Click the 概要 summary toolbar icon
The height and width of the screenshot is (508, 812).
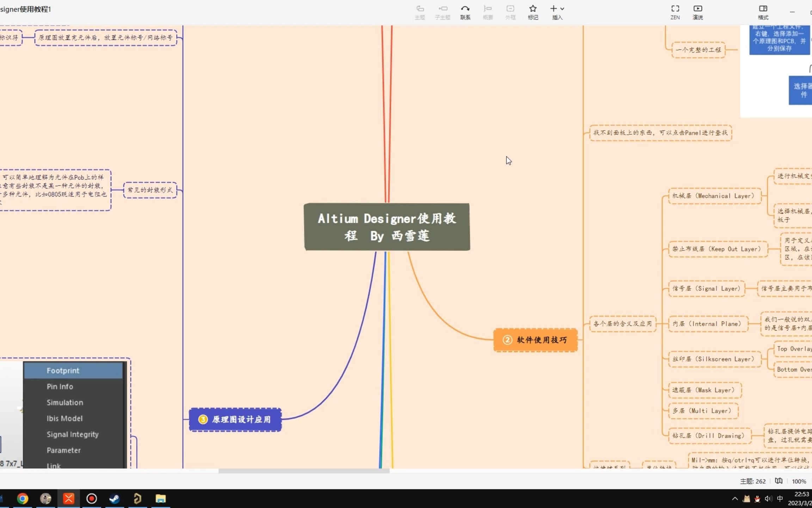pos(488,12)
